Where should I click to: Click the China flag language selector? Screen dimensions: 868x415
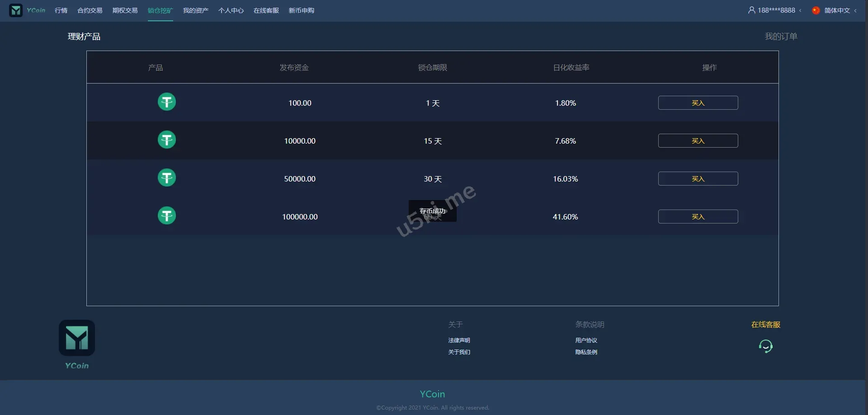[x=816, y=10]
